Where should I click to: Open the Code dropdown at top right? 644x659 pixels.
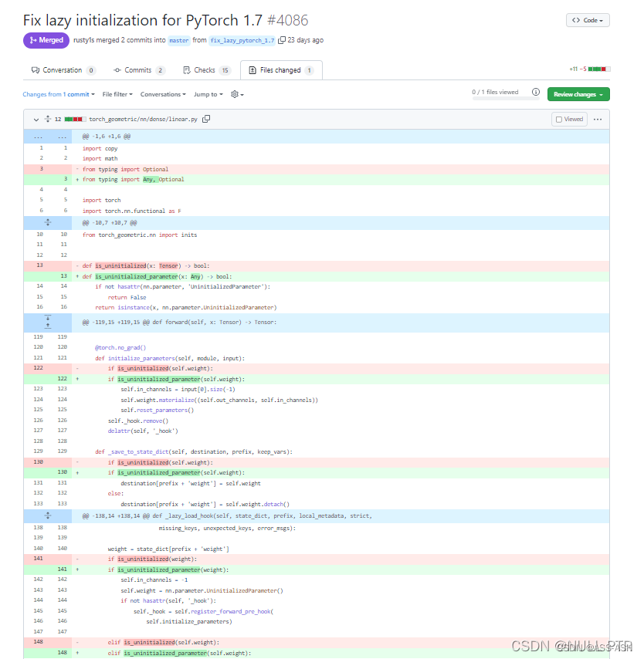click(x=587, y=20)
